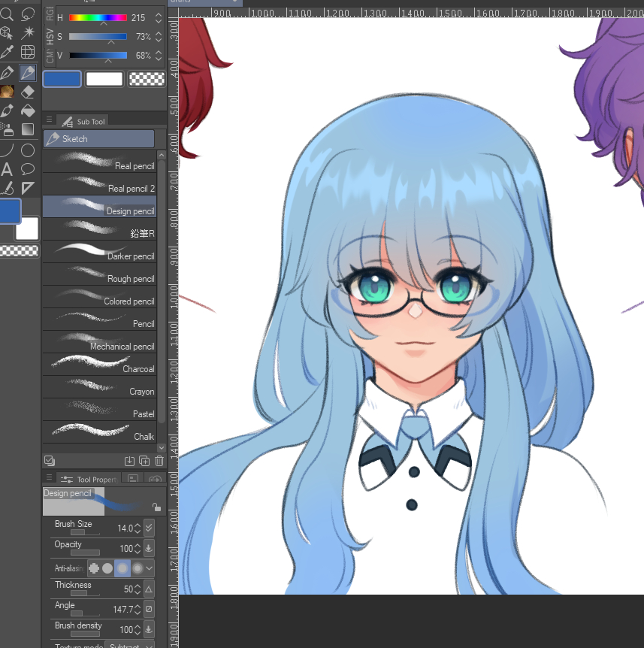Select the transparent color swatch under HSV sliders

click(x=147, y=79)
